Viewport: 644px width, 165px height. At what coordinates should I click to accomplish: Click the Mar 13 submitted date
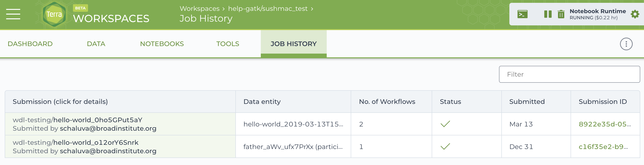(x=521, y=124)
